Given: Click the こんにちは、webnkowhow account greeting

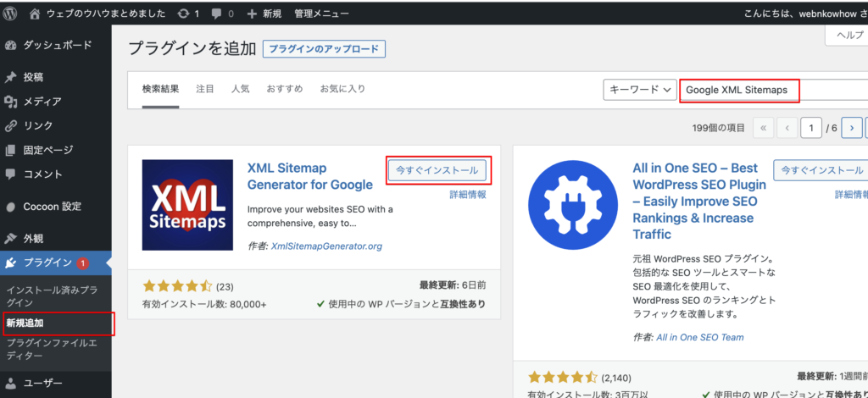Looking at the screenshot, I should [x=806, y=14].
